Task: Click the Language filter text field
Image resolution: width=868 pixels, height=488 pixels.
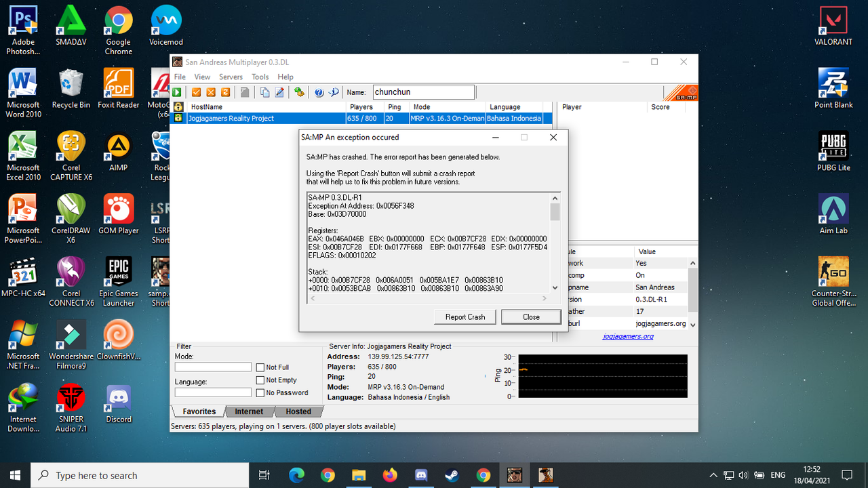Action: pos(213,392)
